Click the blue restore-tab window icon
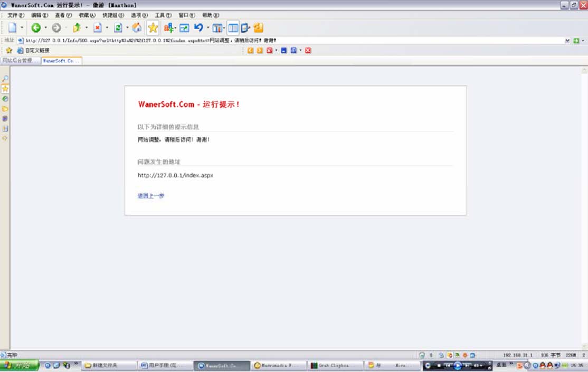This screenshot has height=372, width=588. tap(293, 50)
